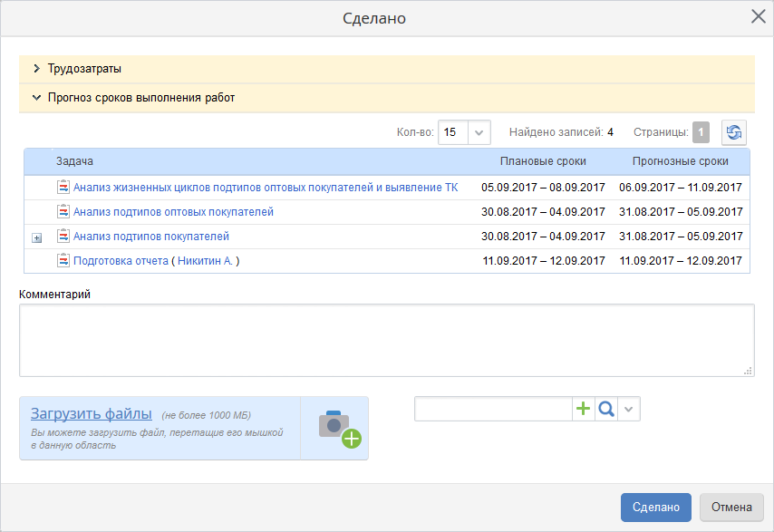Click task icon beside Анализ жизненных циклов
This screenshot has width=774, height=532.
tap(63, 188)
